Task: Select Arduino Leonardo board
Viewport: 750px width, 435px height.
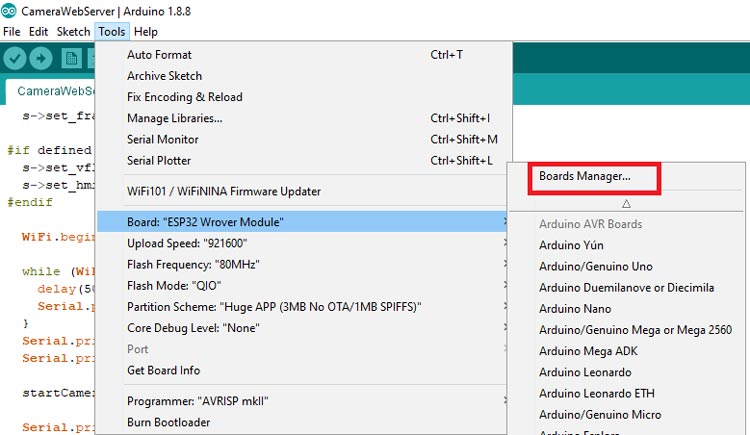Action: coord(626,372)
